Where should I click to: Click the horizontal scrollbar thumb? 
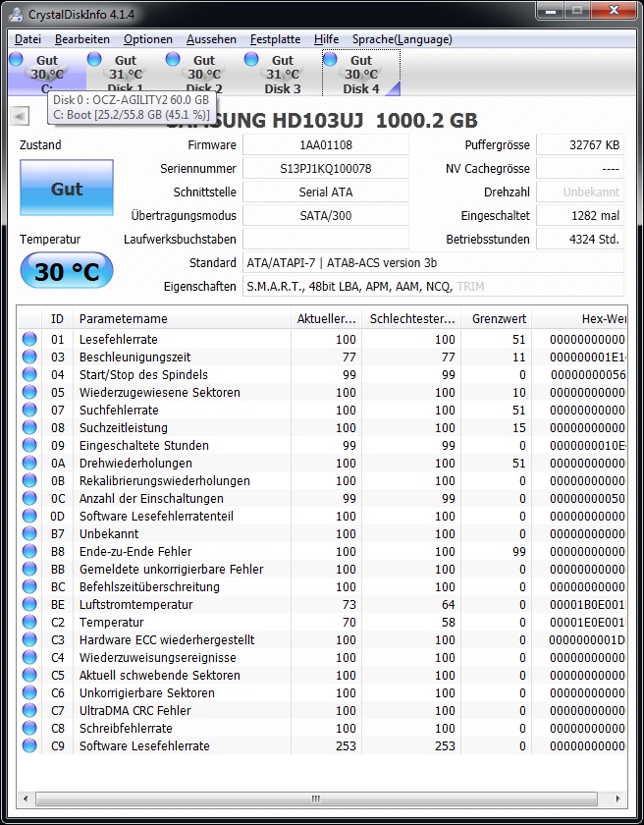point(316,798)
